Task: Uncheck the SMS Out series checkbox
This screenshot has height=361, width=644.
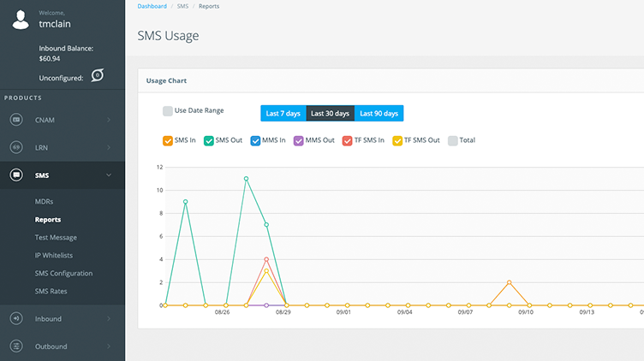Action: (x=209, y=140)
